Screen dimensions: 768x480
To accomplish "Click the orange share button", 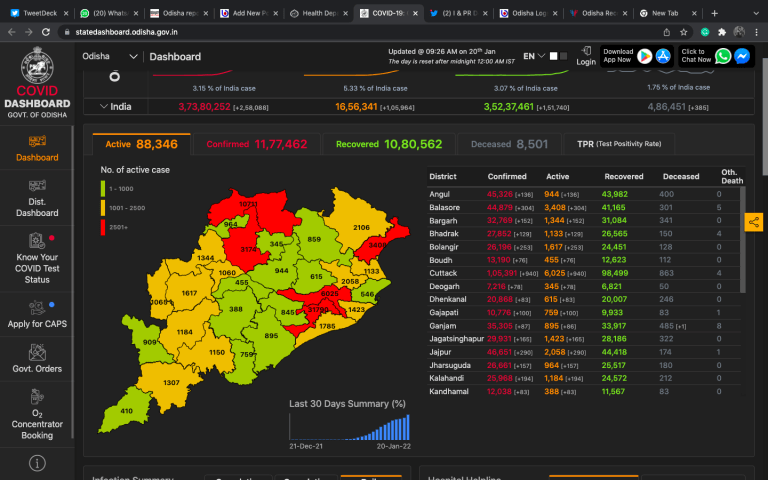I will [754, 222].
